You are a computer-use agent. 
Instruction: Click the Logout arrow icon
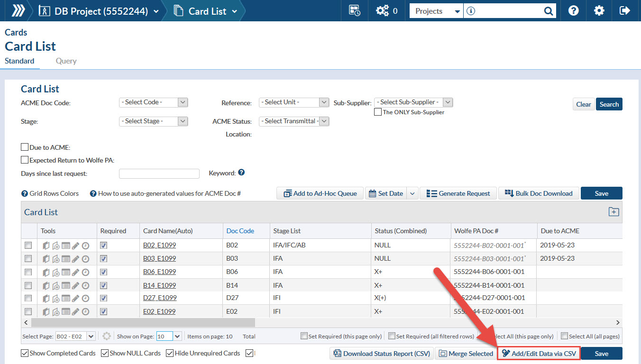click(625, 10)
